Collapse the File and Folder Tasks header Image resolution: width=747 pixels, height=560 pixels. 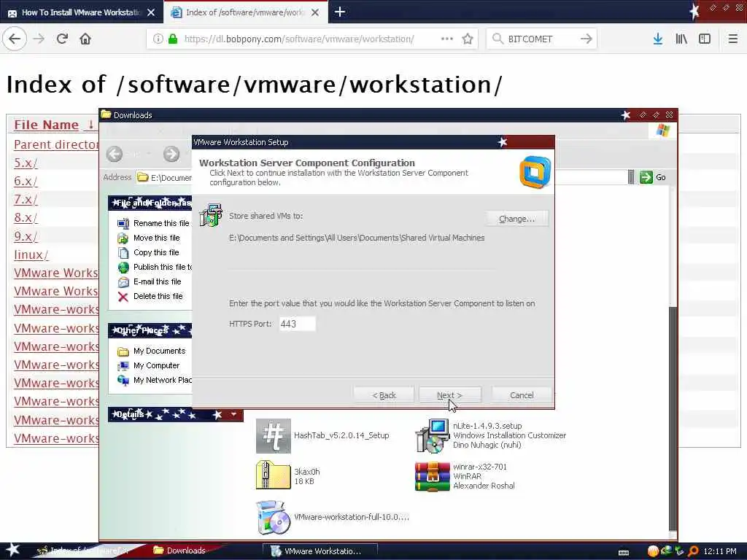[x=150, y=203]
